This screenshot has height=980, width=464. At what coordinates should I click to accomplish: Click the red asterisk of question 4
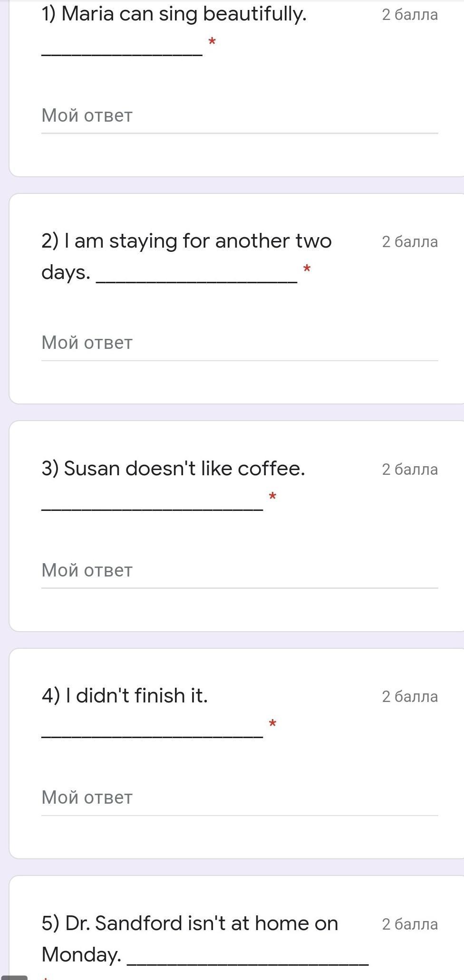(272, 724)
